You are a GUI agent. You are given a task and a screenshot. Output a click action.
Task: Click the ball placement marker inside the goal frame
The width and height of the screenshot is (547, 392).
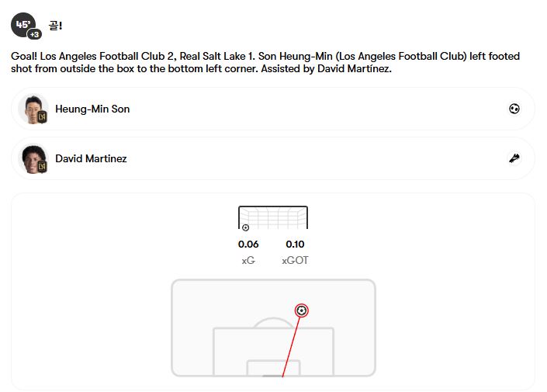pyautogui.click(x=246, y=227)
